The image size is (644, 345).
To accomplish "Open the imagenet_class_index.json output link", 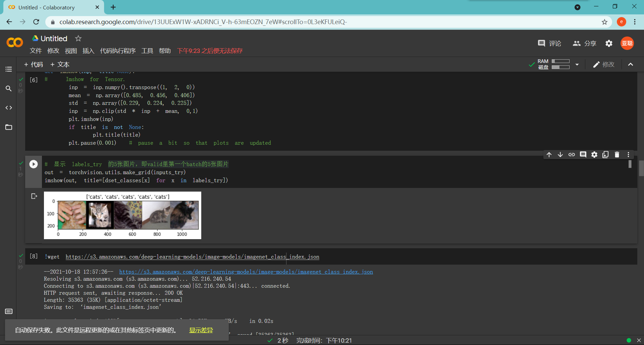I will click(x=246, y=272).
